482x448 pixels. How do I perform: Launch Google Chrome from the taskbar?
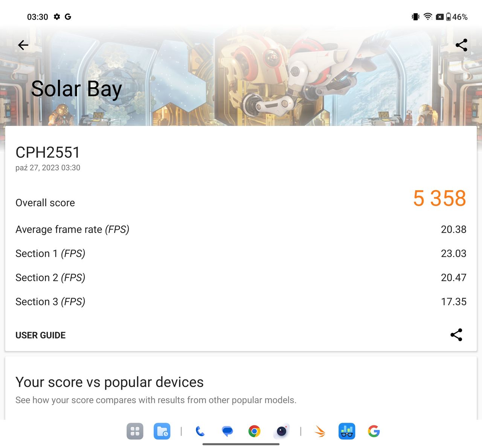[254, 431]
